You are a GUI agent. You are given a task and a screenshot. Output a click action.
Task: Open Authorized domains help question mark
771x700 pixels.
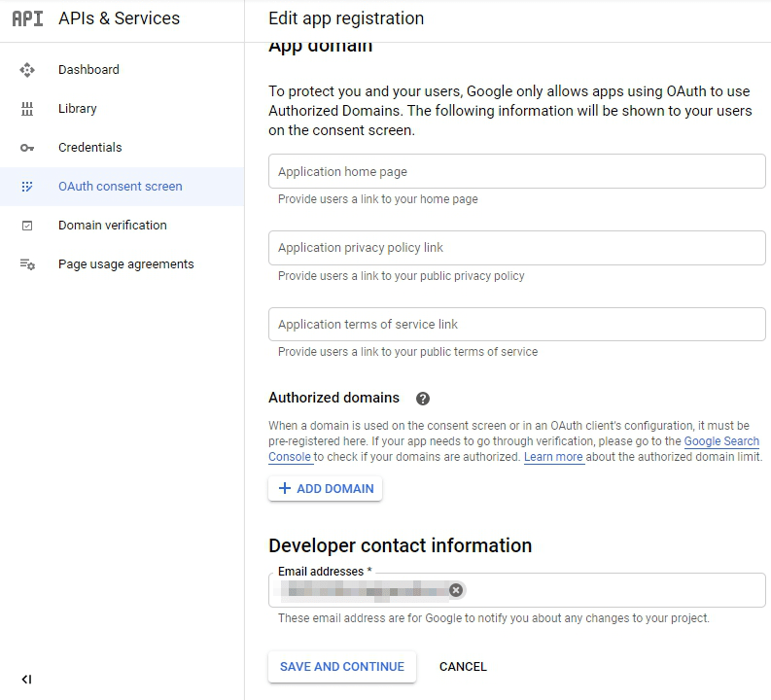click(x=422, y=399)
